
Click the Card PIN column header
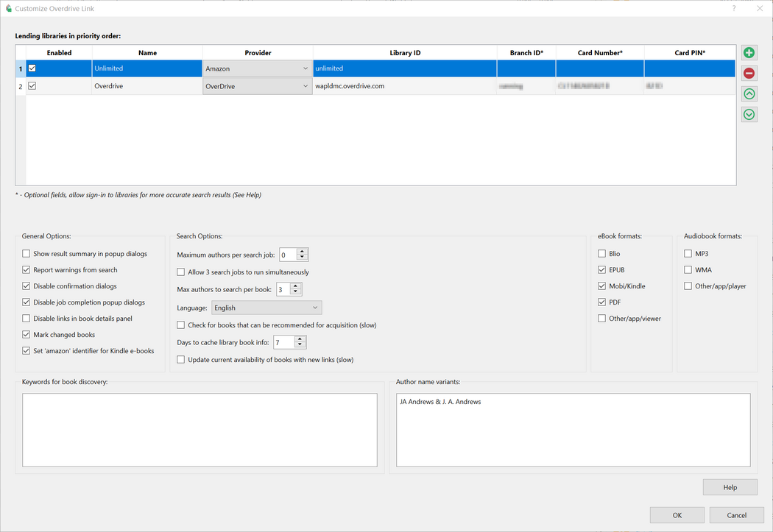point(690,53)
